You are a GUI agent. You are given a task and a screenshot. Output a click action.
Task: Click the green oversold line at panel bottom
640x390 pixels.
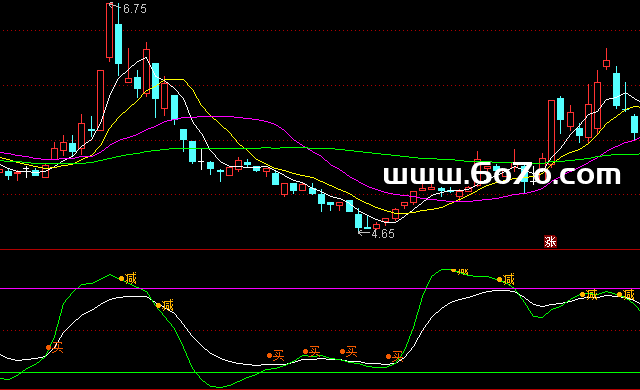click(320, 372)
